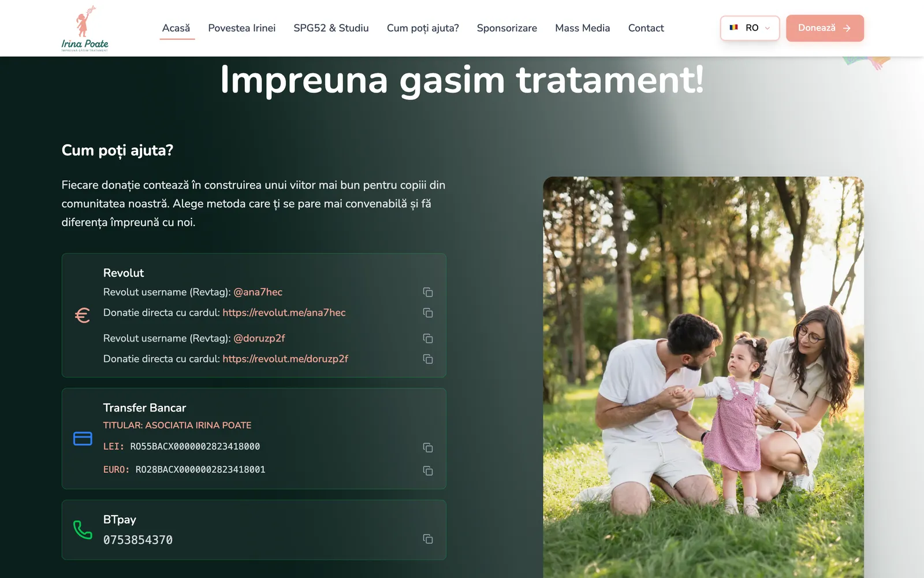Open the Irina Poate logo homepage

(85, 28)
